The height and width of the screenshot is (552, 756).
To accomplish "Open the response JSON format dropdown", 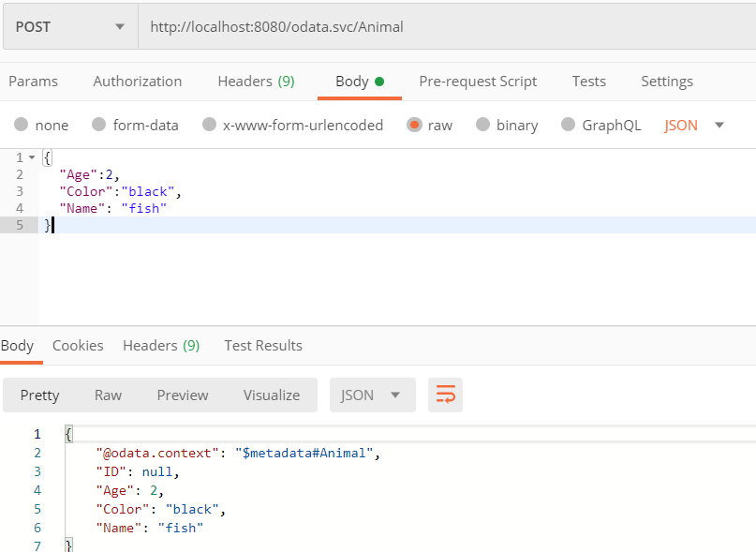I will (372, 395).
